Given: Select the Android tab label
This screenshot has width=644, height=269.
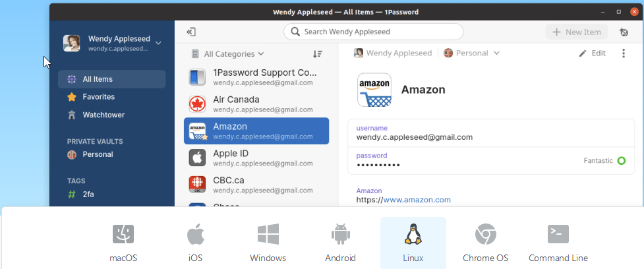Looking at the screenshot, I should pyautogui.click(x=341, y=258).
